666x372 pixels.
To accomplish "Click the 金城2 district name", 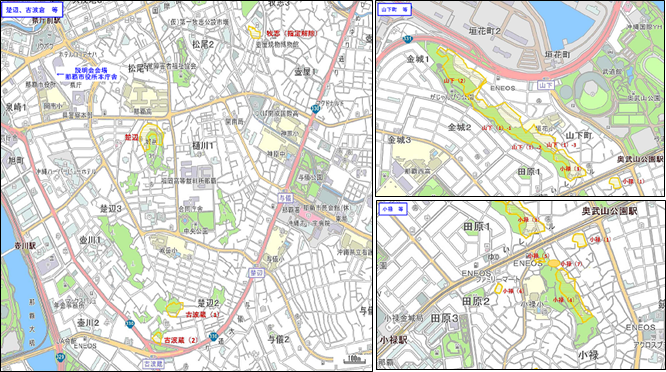I will (x=459, y=127).
